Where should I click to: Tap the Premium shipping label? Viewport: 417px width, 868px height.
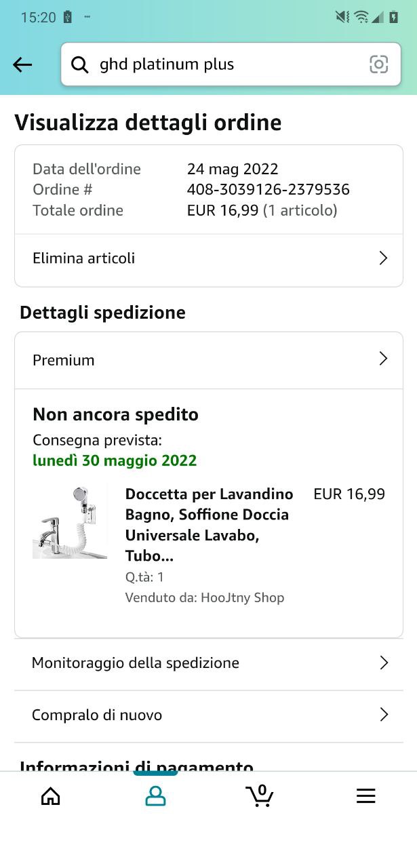[64, 360]
